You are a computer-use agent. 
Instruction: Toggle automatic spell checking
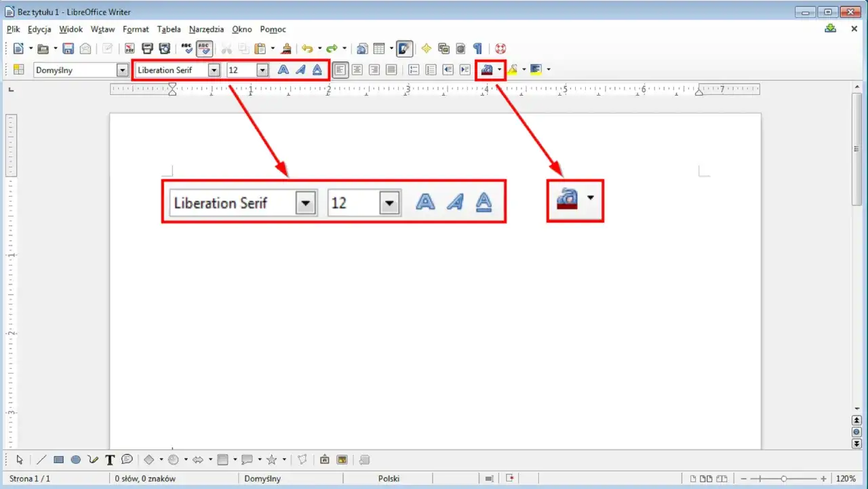click(x=205, y=48)
